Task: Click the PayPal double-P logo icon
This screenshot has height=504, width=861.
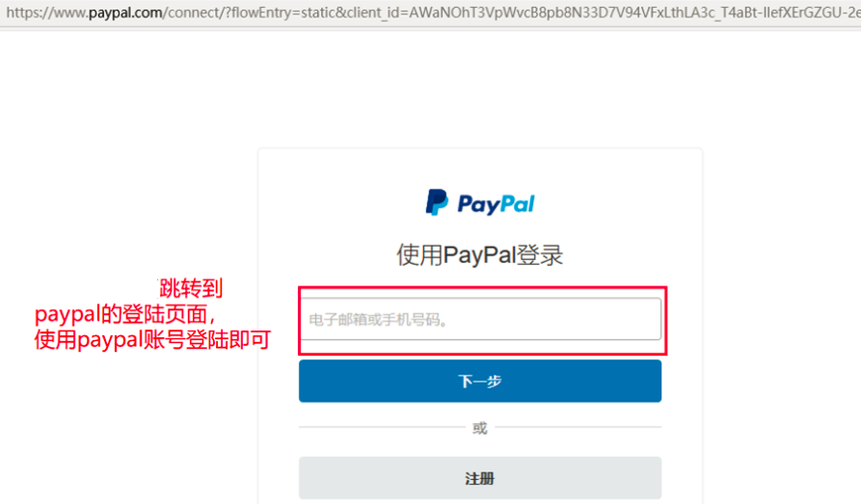Action: click(437, 202)
